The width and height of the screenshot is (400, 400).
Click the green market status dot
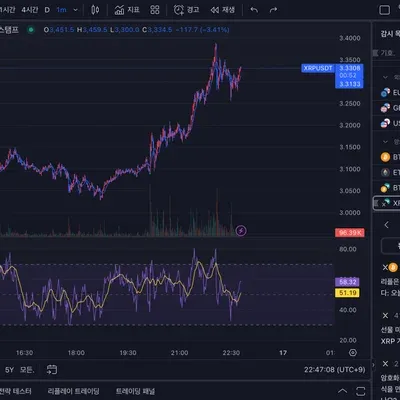tap(31, 30)
